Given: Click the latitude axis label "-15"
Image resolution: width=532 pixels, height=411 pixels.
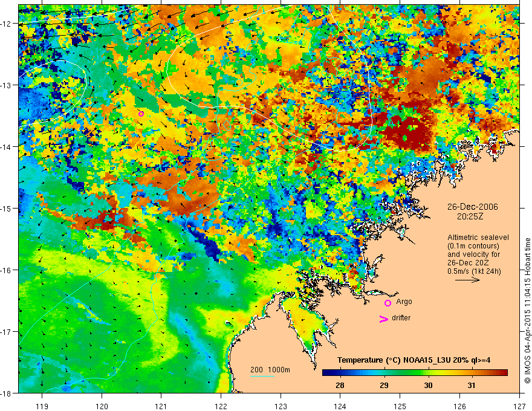Looking at the screenshot, I should pos(7,208).
